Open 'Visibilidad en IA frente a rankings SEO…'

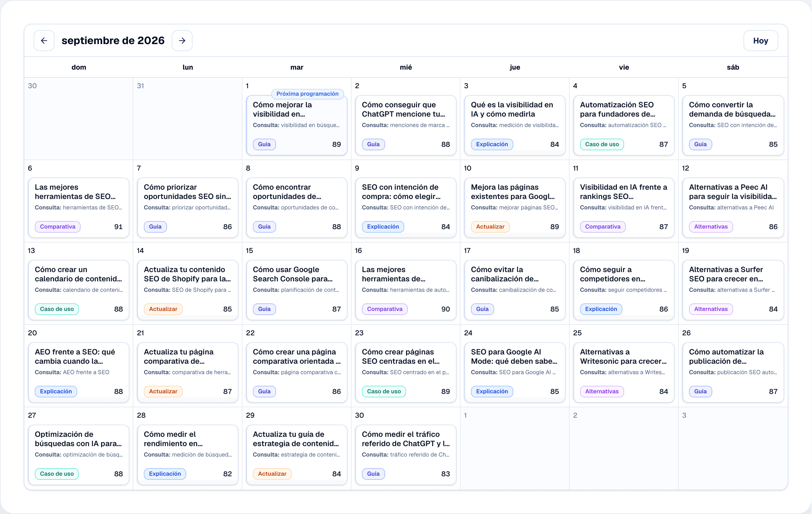click(x=623, y=207)
